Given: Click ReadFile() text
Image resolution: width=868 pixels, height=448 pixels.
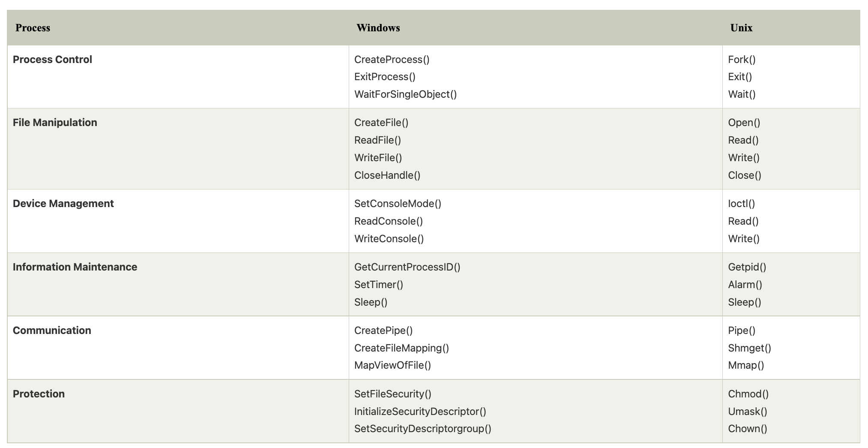Looking at the screenshot, I should point(377,140).
